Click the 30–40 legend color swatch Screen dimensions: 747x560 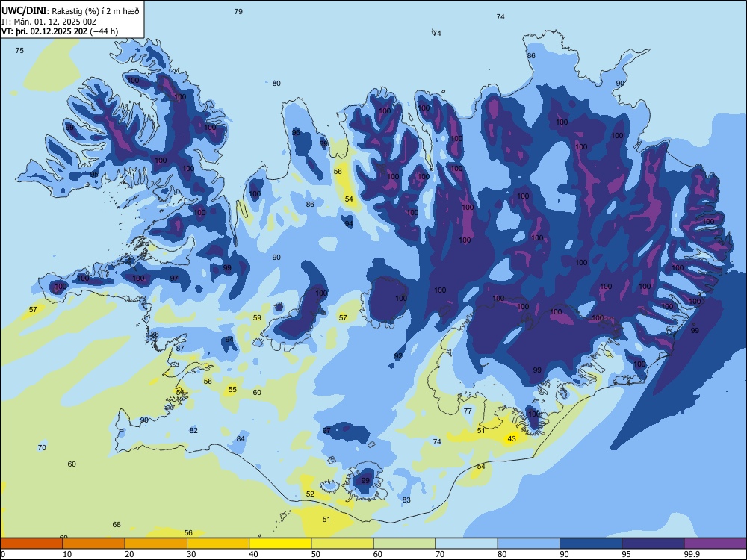coord(218,544)
